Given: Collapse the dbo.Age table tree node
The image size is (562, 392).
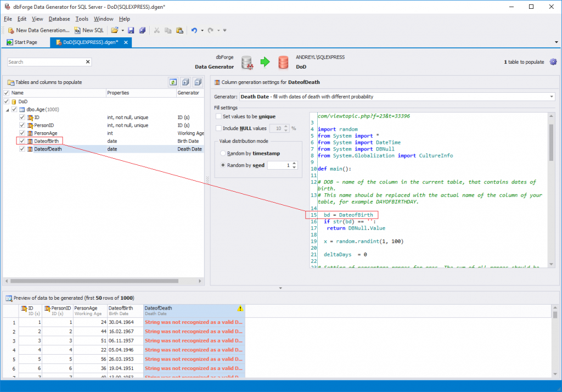Looking at the screenshot, I should point(8,110).
